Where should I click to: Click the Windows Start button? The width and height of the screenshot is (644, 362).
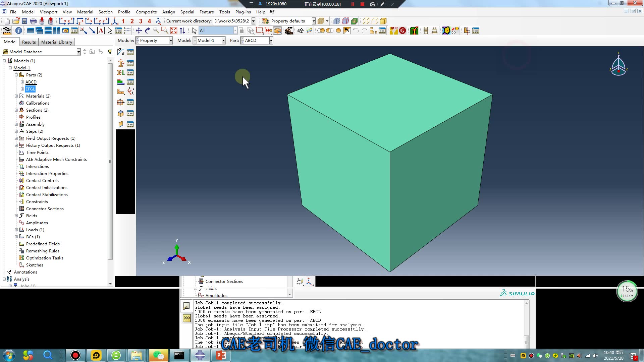[9, 355]
